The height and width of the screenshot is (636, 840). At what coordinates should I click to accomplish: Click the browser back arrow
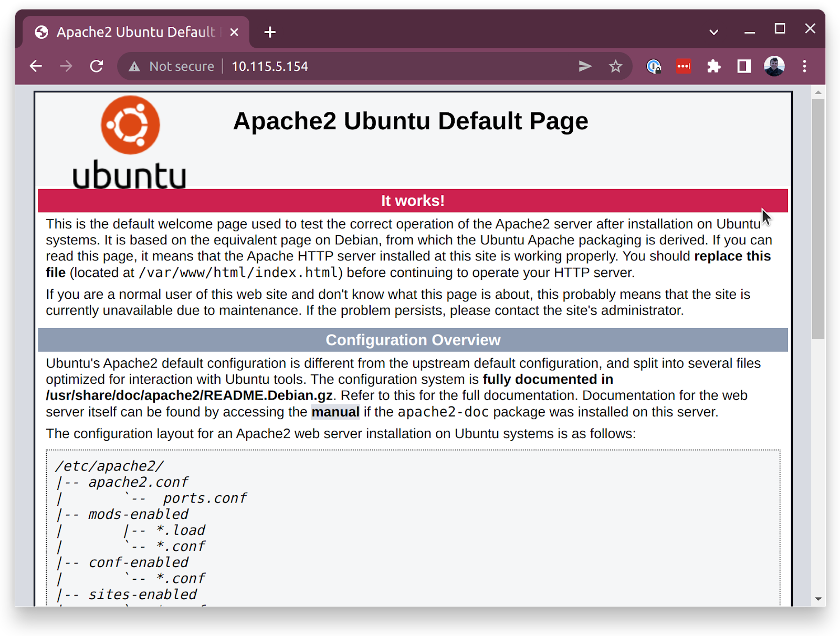click(36, 66)
